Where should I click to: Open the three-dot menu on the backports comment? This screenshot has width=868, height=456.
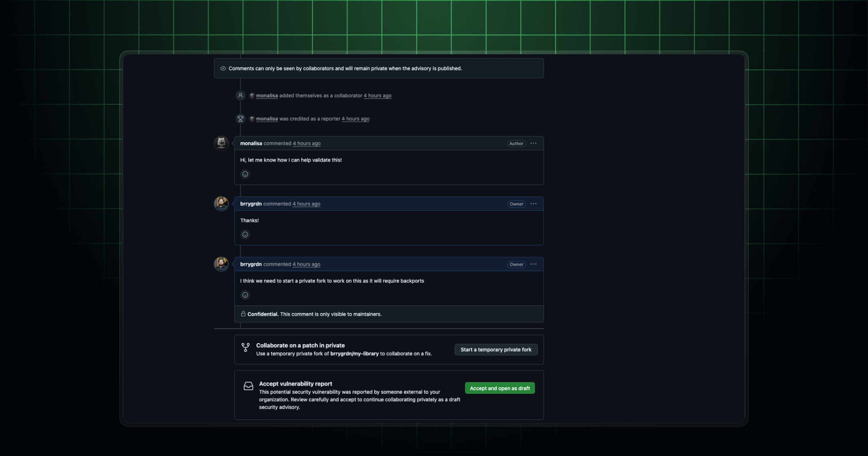533,264
